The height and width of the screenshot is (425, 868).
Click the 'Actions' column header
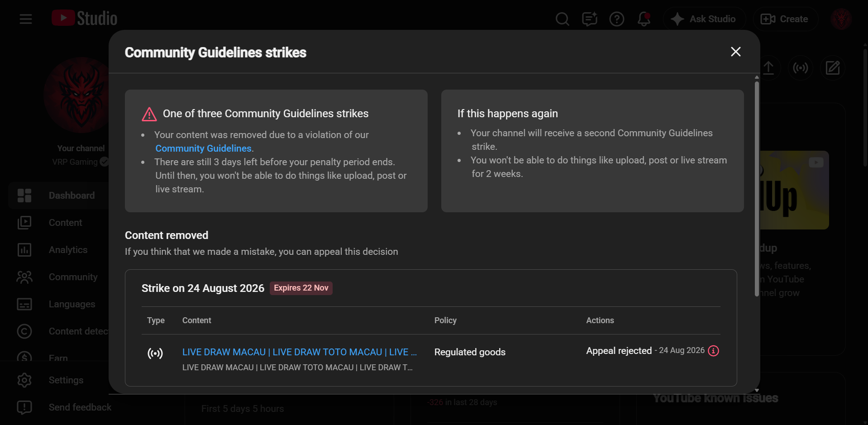point(600,320)
